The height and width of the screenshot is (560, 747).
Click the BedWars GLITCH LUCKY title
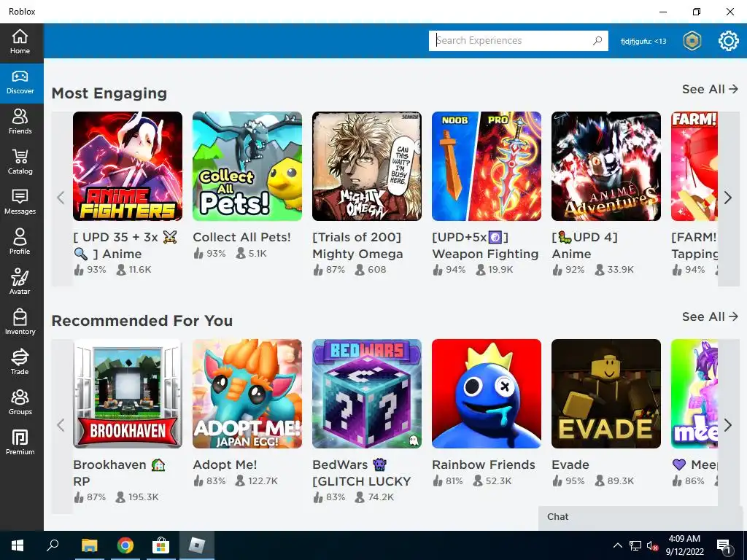(361, 472)
